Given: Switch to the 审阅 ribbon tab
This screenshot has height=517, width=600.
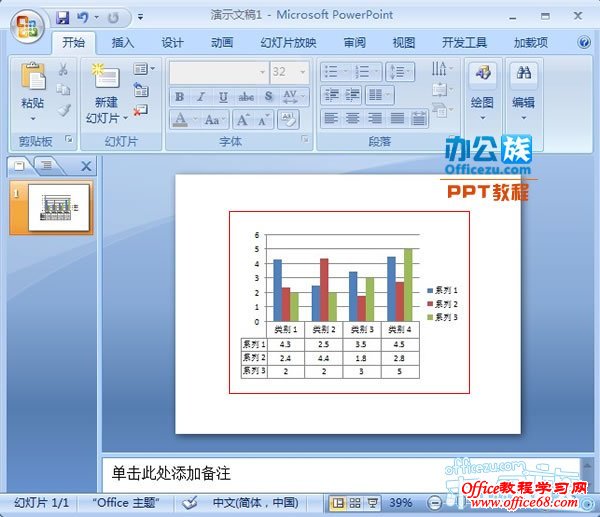Looking at the screenshot, I should coord(354,42).
